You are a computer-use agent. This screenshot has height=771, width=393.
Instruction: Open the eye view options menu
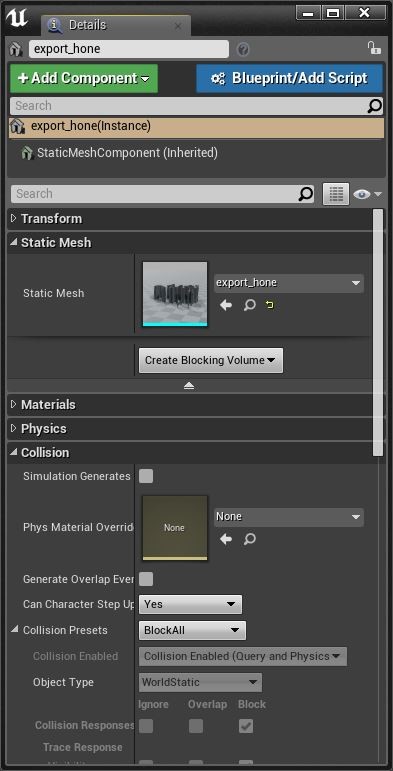[367, 194]
